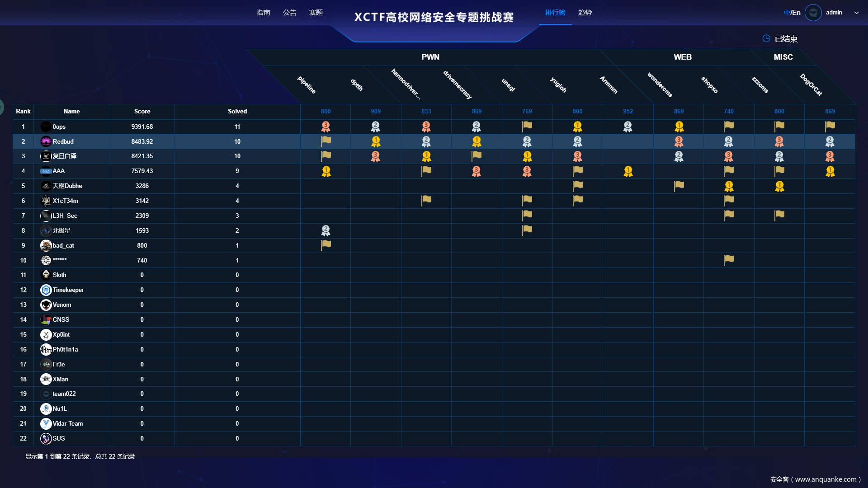The width and height of the screenshot is (868, 488).
Task: Click bad_cat's flag icon on pipeline
Action: click(x=325, y=245)
